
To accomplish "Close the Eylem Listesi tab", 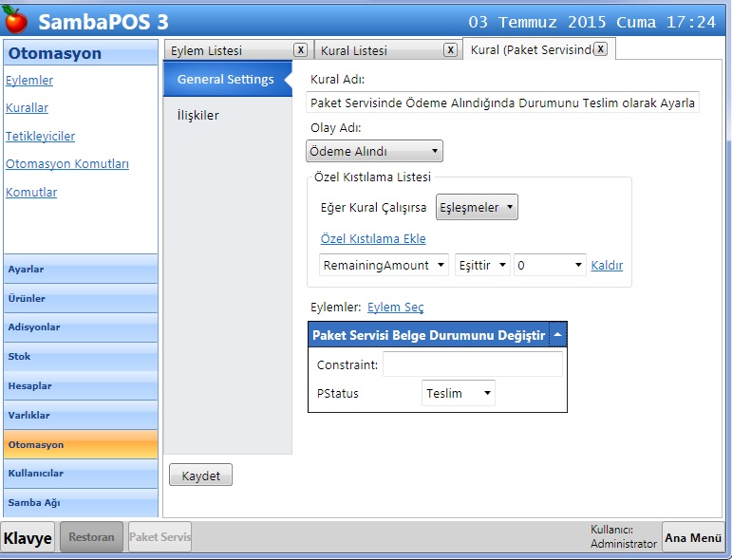I will pyautogui.click(x=300, y=50).
